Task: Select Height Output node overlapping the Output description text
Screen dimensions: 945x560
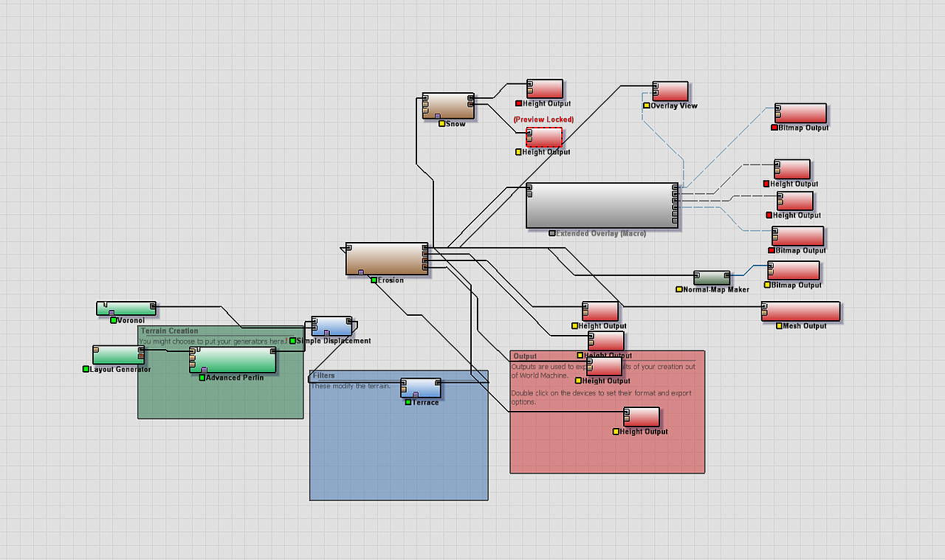Action: point(604,367)
